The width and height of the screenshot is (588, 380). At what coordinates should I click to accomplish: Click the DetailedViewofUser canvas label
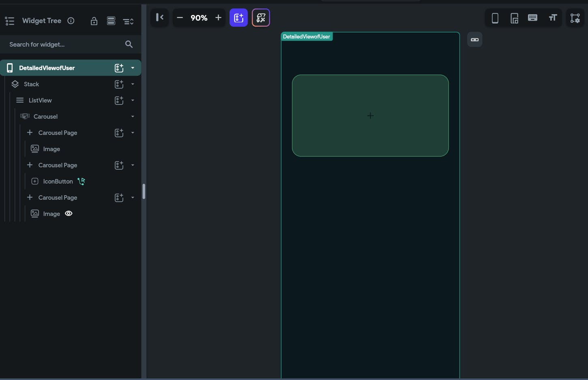(x=307, y=36)
